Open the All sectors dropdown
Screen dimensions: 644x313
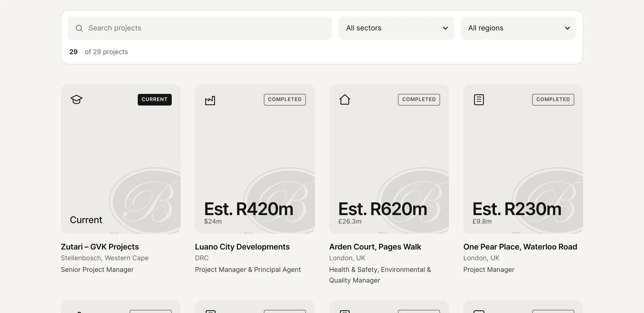[396, 28]
